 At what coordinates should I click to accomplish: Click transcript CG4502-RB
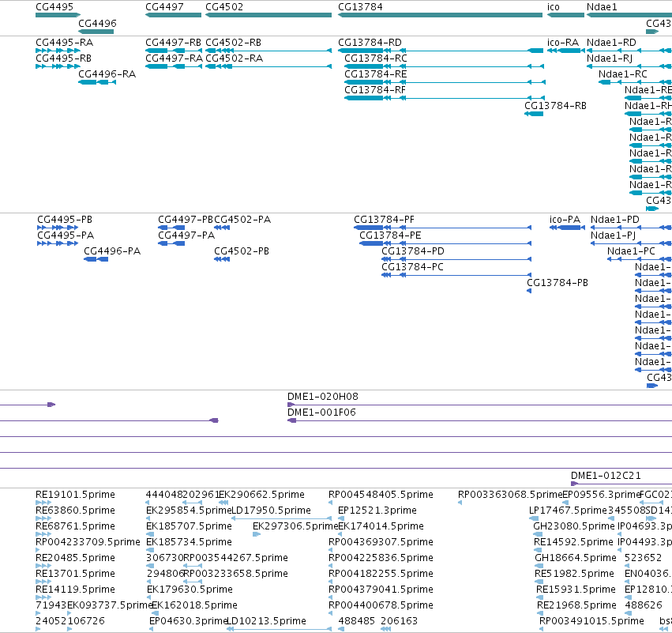click(x=234, y=43)
